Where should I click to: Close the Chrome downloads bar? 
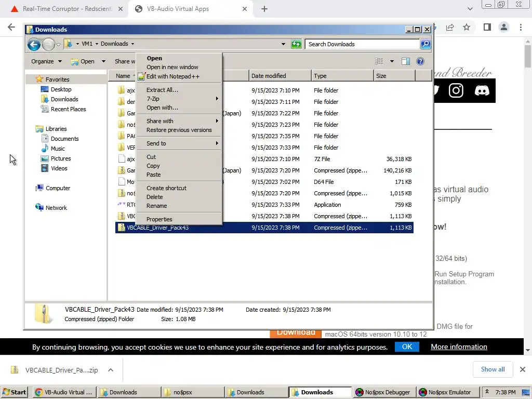pyautogui.click(x=523, y=369)
